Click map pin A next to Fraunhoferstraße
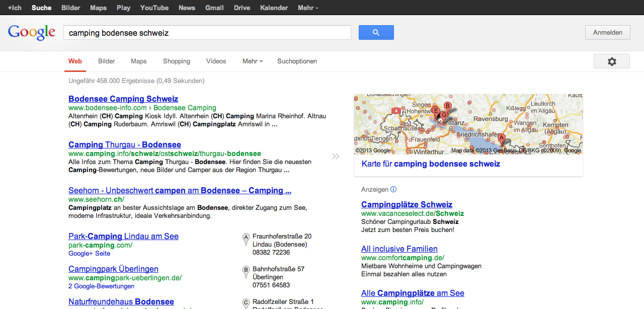 [x=246, y=238]
